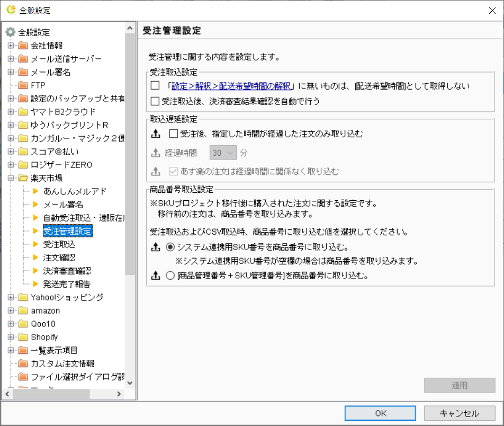Click 注文確認 tree label
This screenshot has width=504, height=426.
[x=59, y=258]
